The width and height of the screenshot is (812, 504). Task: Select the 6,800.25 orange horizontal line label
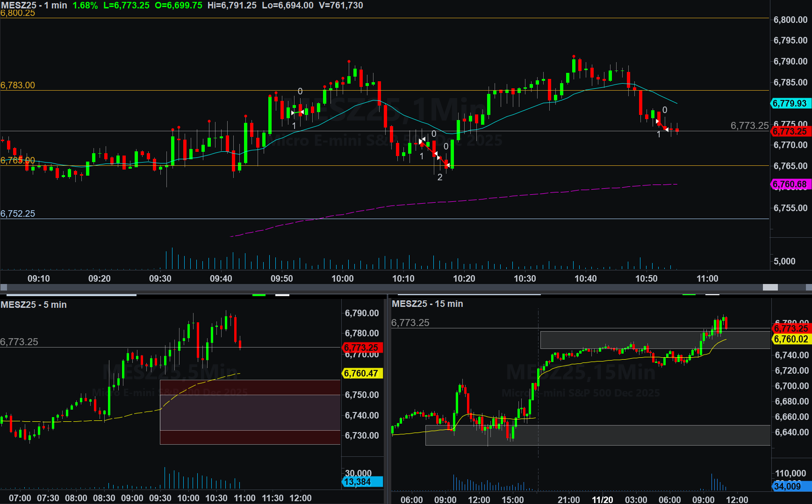coord(18,13)
